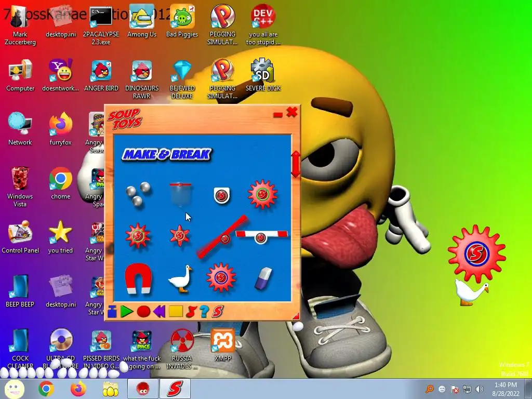Select the Network desktop icon
The image size is (532, 399).
point(20,129)
